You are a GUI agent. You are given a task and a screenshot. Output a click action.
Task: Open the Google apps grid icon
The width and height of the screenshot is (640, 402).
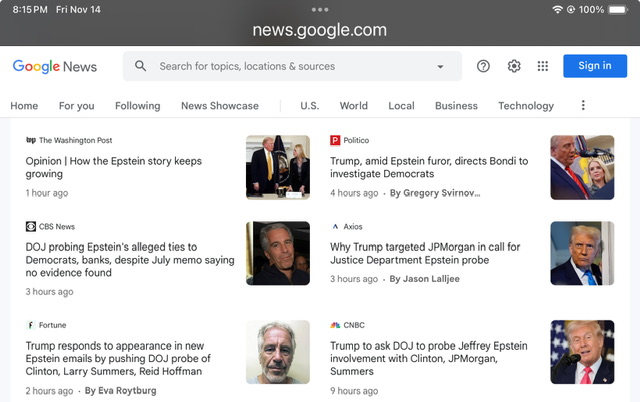[543, 66]
